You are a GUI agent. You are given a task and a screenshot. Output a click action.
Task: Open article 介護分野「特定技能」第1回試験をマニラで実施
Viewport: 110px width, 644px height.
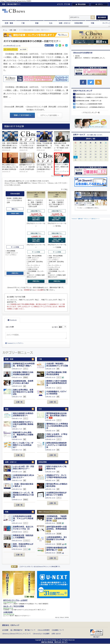click(x=57, y=364)
